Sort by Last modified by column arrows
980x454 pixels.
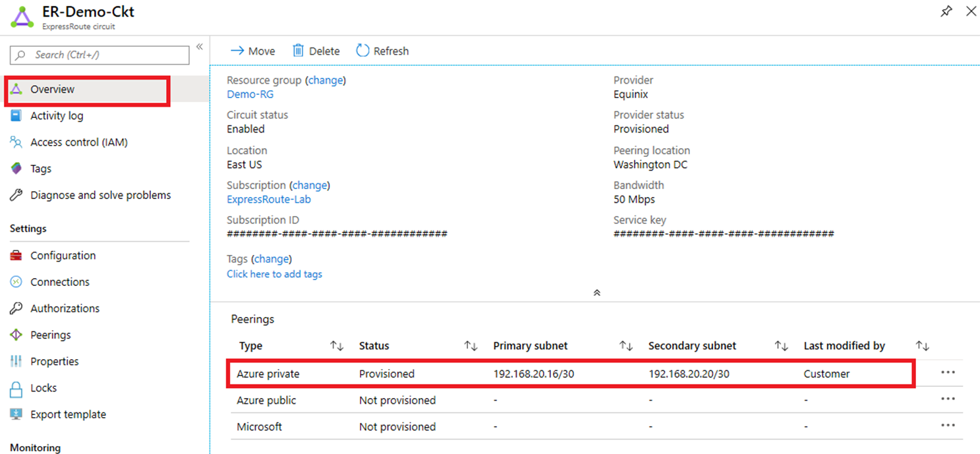click(923, 346)
